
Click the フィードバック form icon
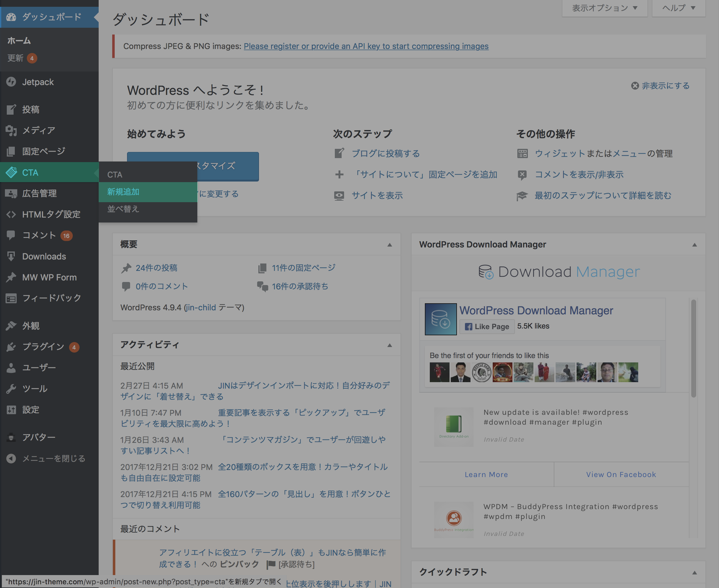11,298
